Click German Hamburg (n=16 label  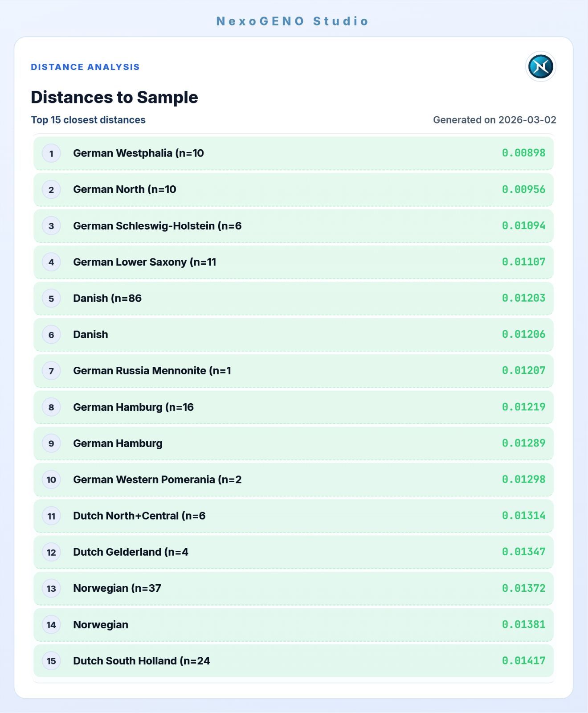click(133, 407)
